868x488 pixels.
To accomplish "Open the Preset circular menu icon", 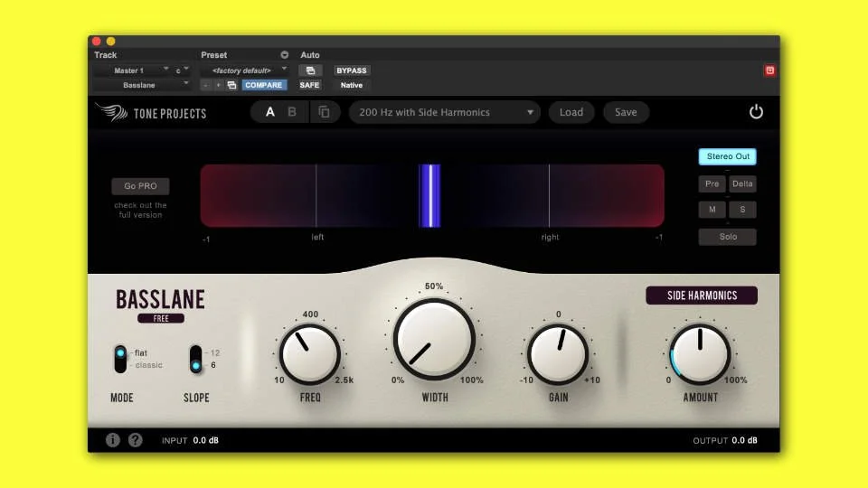I will coord(284,55).
